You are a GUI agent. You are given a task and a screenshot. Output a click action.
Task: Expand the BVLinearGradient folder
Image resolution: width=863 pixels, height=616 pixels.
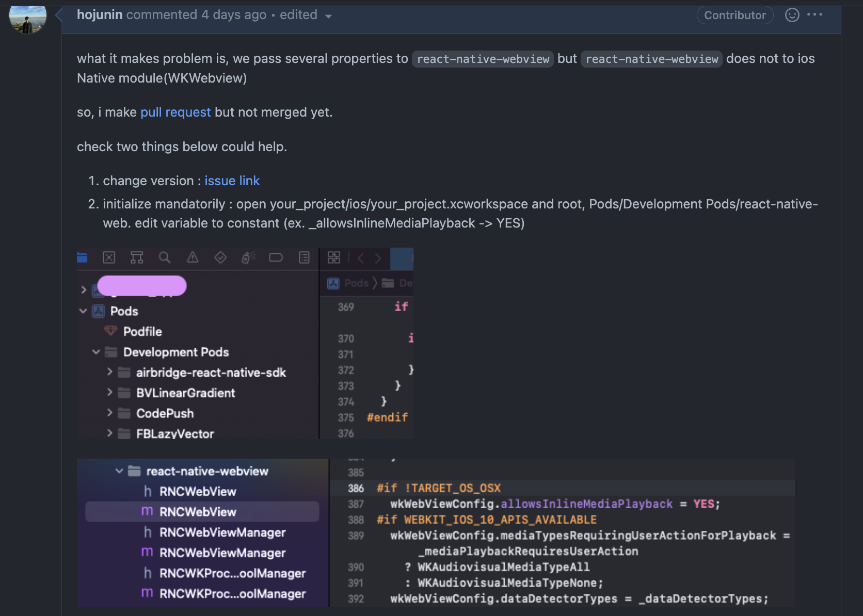coord(109,393)
